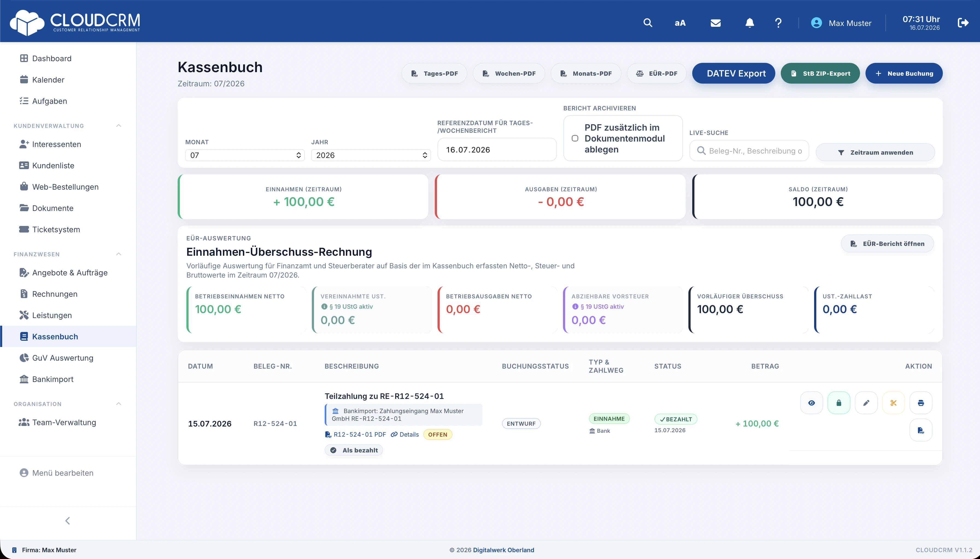
Task: Change font size with aA icon
Action: [x=680, y=23]
